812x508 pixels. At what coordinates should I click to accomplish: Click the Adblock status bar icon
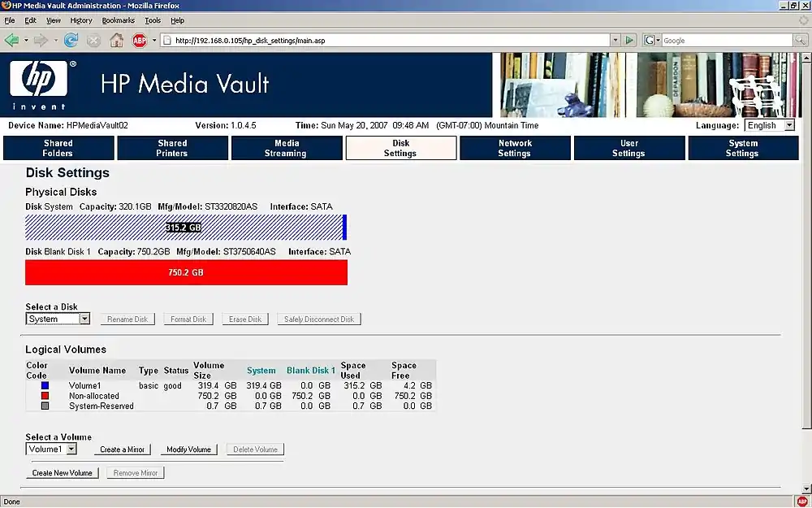coord(802,501)
